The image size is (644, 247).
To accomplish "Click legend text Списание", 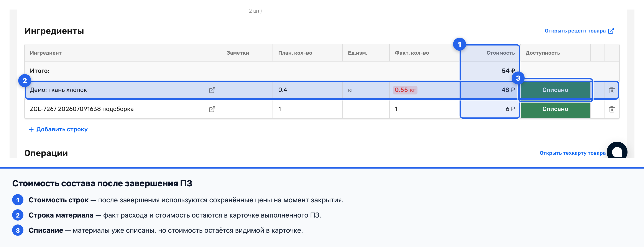I will click(46, 231).
